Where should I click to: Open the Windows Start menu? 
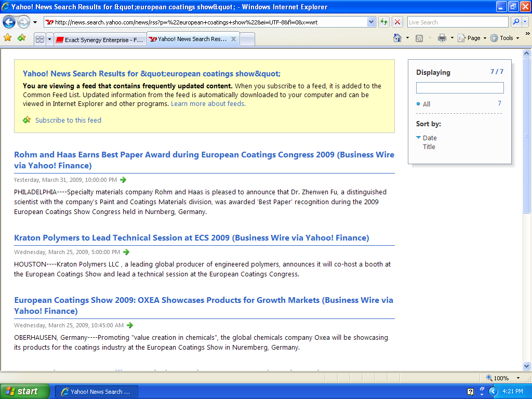click(x=25, y=392)
